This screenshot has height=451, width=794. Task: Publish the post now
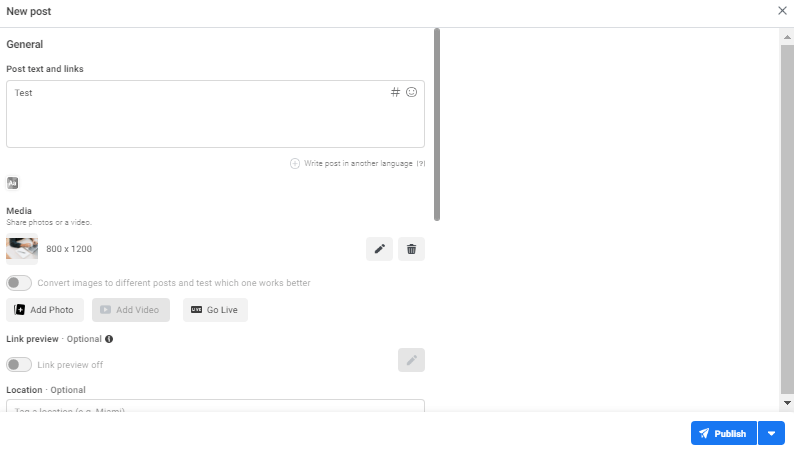coord(724,433)
